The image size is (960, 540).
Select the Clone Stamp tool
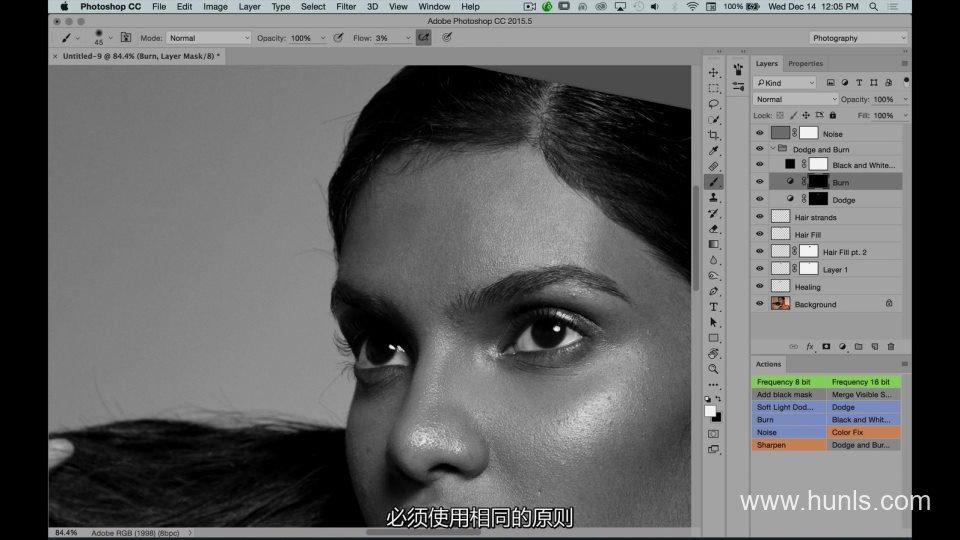click(x=713, y=198)
